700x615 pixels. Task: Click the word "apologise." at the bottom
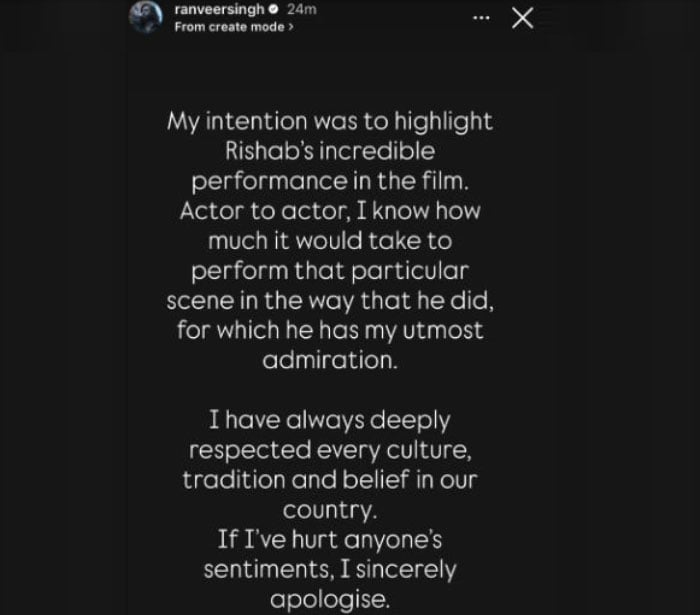coord(329,600)
